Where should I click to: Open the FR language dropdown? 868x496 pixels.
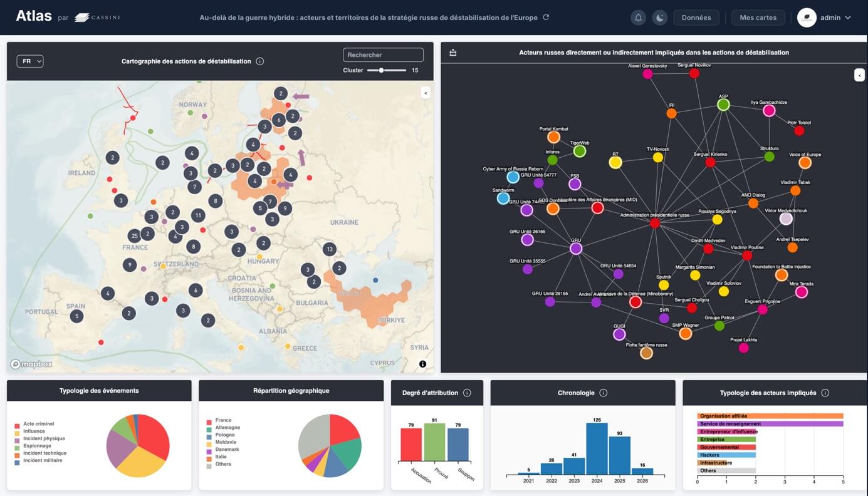pos(29,61)
